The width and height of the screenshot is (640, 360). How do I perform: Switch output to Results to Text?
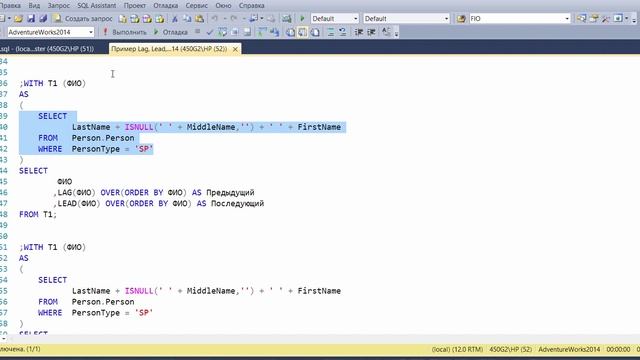coord(290,32)
